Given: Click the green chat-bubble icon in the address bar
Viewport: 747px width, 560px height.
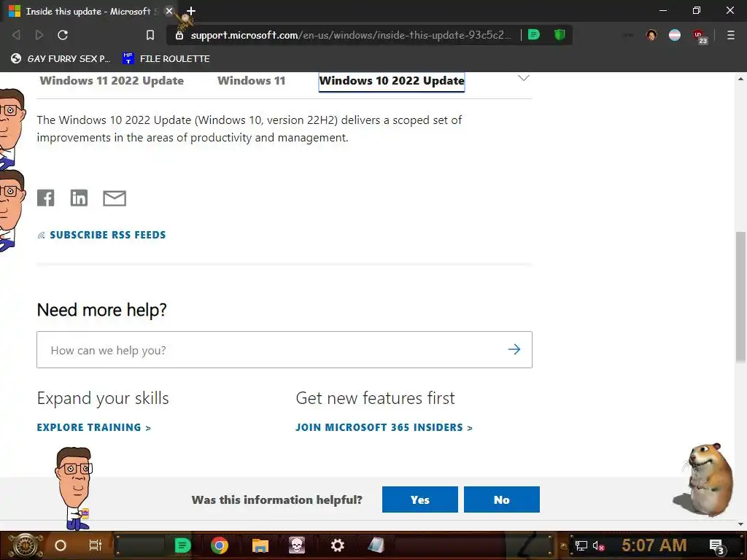Looking at the screenshot, I should (x=534, y=35).
